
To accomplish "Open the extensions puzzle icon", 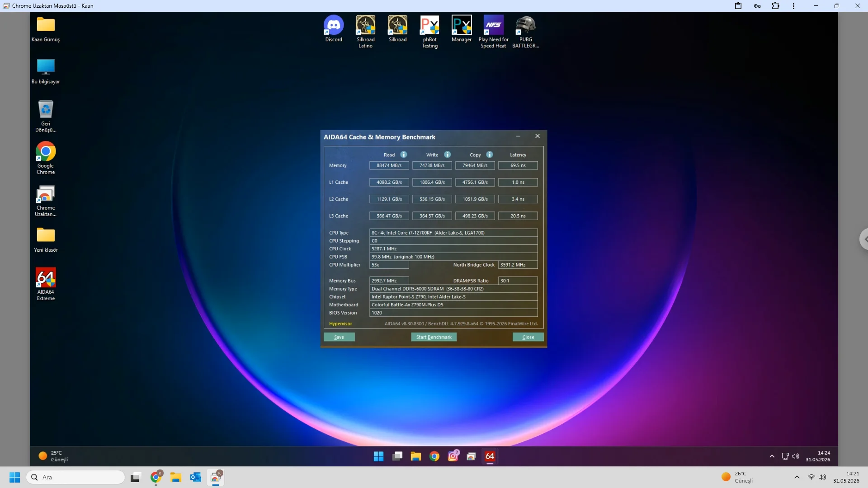I will [776, 6].
